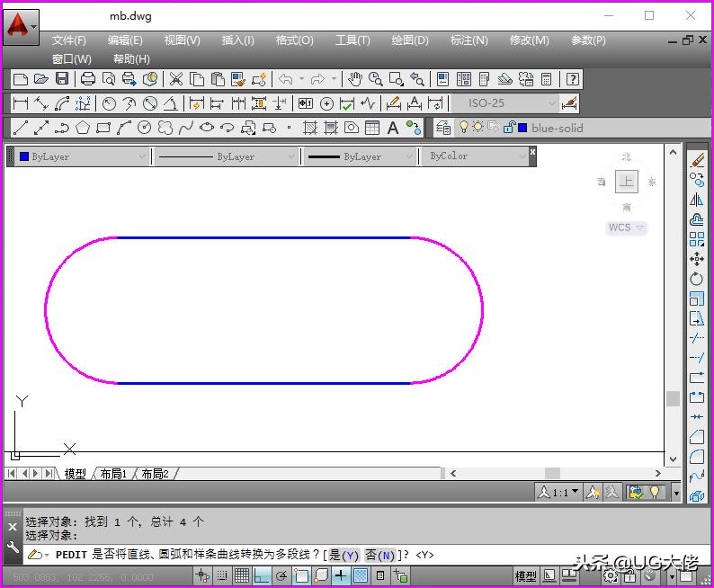Click the Help question mark icon
The width and height of the screenshot is (714, 588).
(572, 79)
